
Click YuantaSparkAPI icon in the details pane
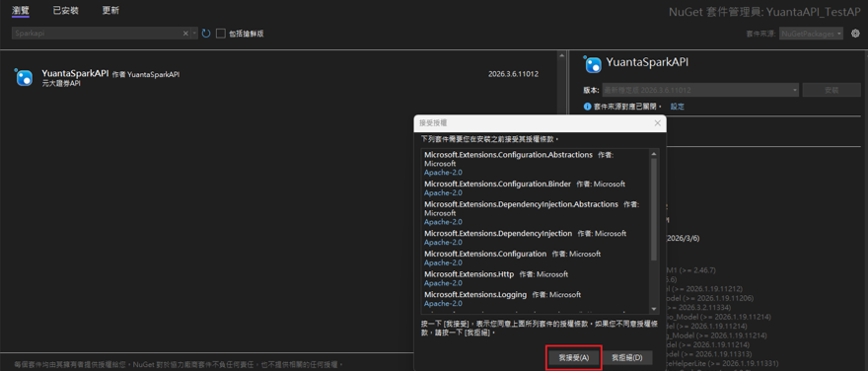tap(593, 64)
